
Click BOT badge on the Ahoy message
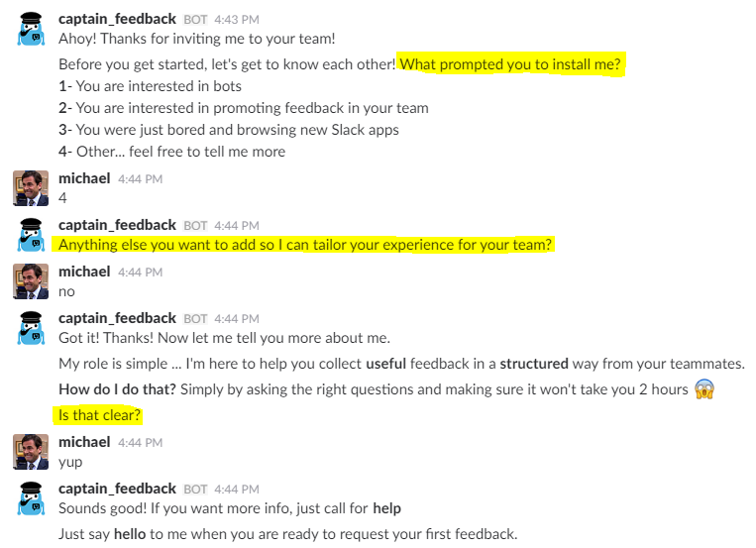pos(195,20)
